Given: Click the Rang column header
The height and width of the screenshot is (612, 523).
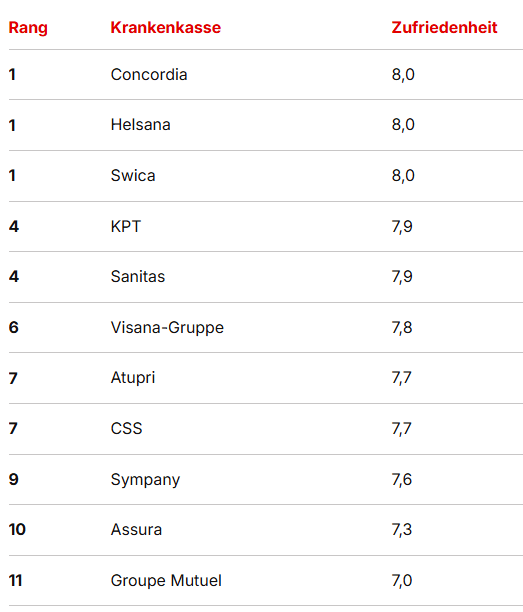Looking at the screenshot, I should pos(28,28).
